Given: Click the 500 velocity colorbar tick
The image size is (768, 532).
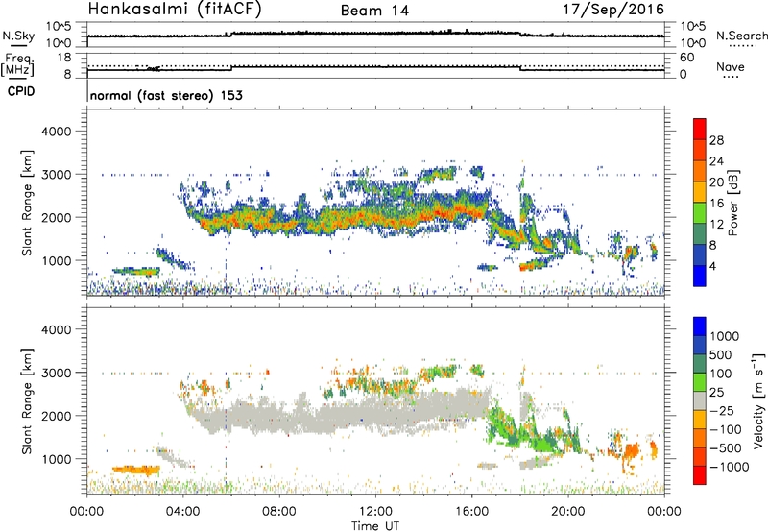Looking at the screenshot, I should (x=721, y=354).
